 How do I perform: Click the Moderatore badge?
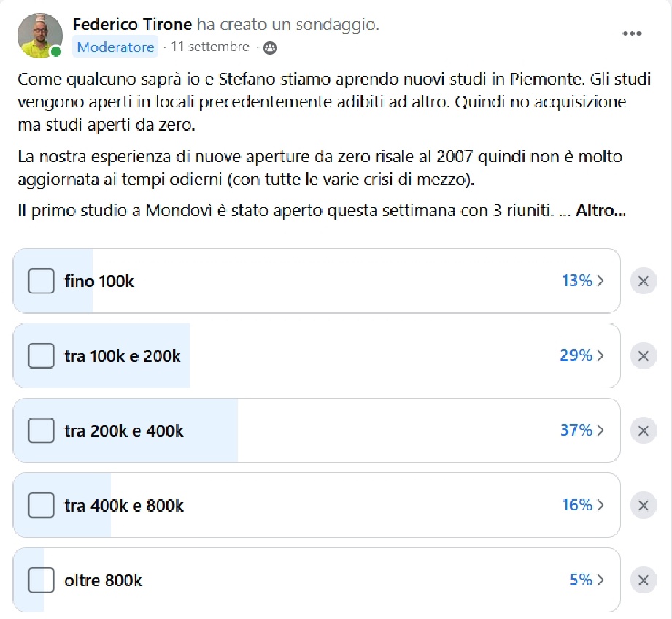coord(116,47)
